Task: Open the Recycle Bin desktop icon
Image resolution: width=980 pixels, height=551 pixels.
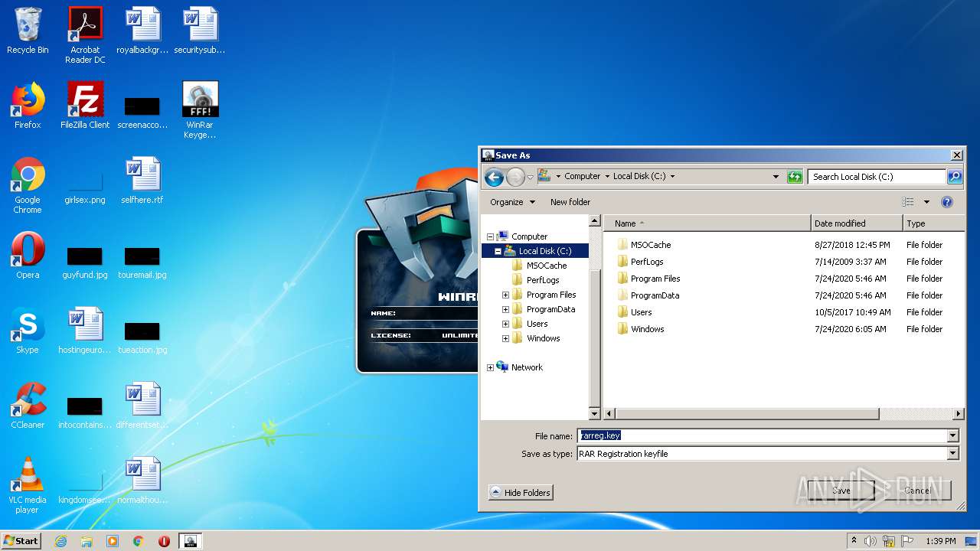Action: point(28,31)
